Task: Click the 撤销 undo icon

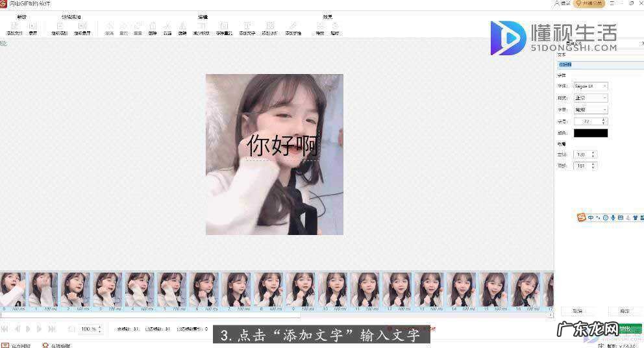Action: tap(109, 26)
